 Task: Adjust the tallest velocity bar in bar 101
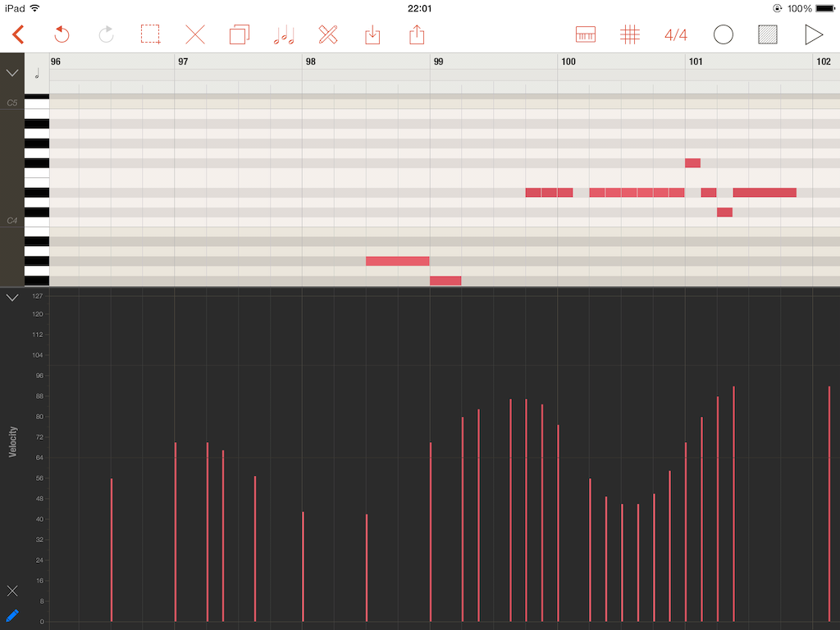[733, 504]
